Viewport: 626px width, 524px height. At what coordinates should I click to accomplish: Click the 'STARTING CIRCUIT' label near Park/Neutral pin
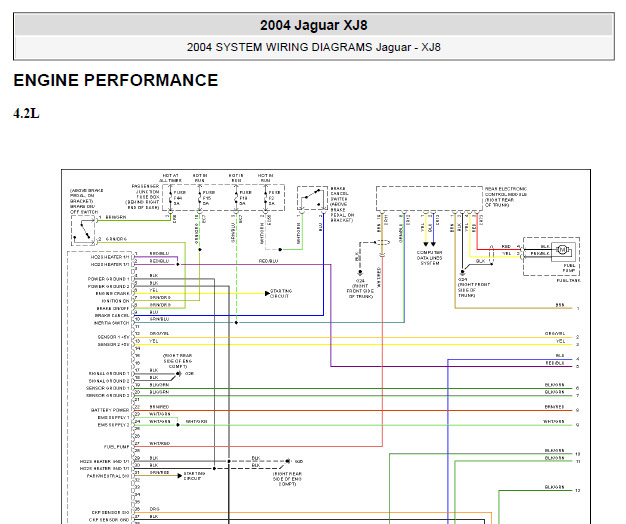point(194,476)
